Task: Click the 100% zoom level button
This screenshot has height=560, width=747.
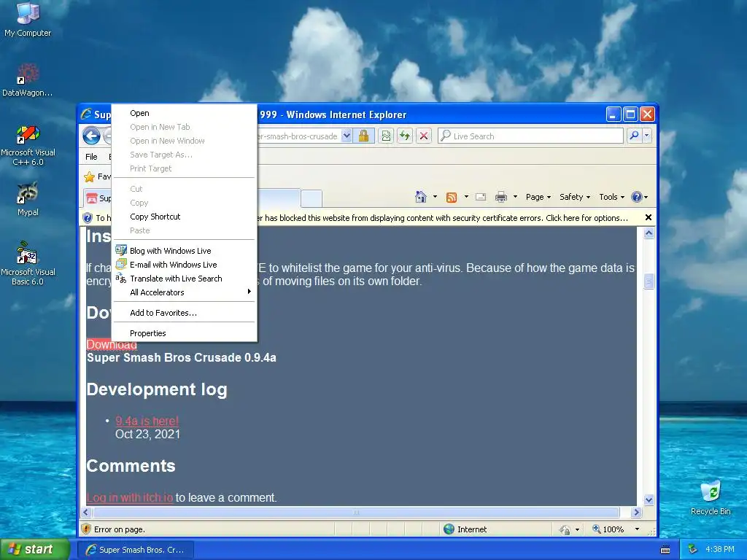Action: tap(608, 529)
